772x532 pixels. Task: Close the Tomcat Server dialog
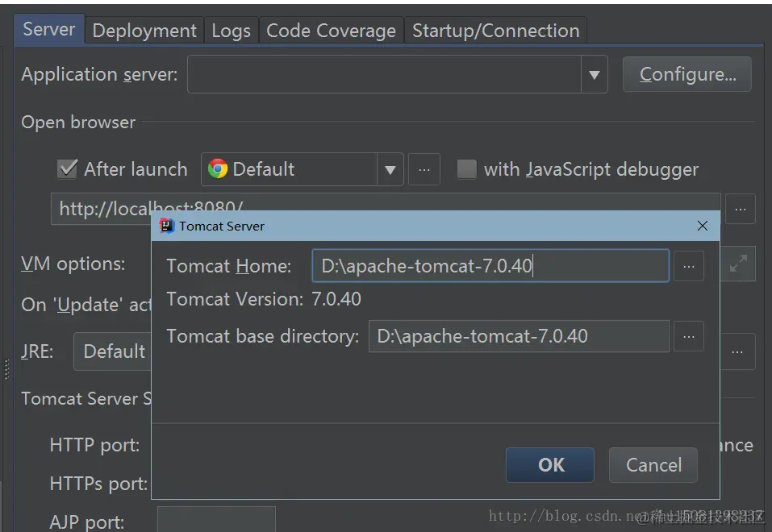pos(703,226)
